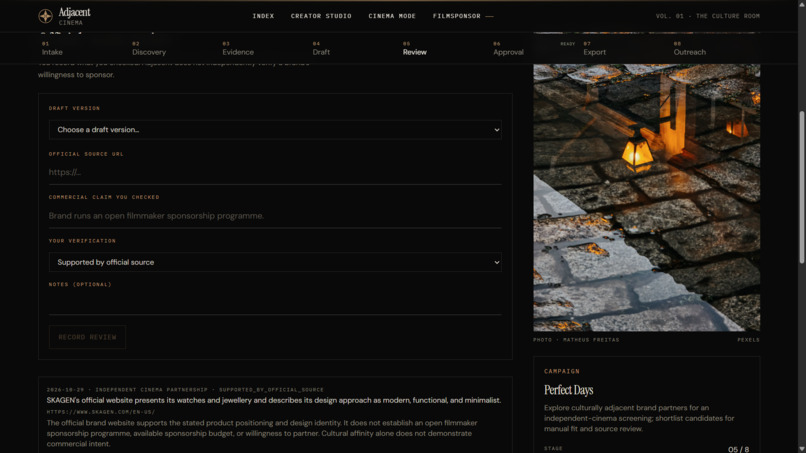Click the VOL. 01 · THE CULTURE ROOM text
This screenshot has height=453, width=806.
(x=708, y=16)
